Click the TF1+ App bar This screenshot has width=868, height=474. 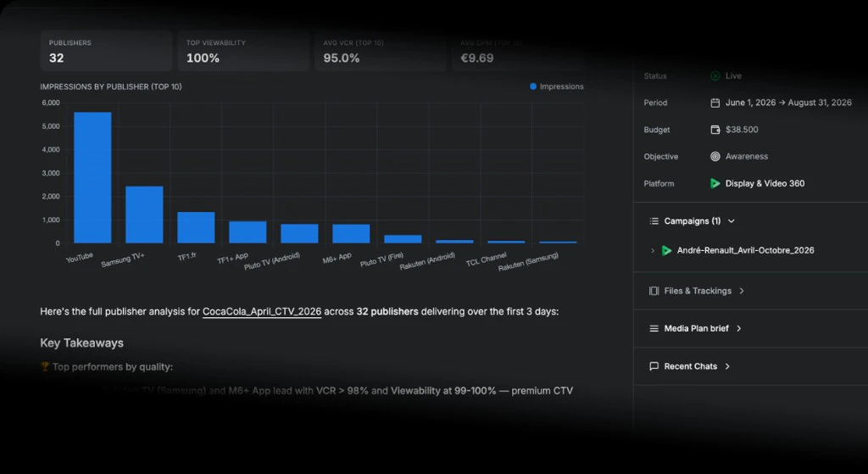point(248,232)
